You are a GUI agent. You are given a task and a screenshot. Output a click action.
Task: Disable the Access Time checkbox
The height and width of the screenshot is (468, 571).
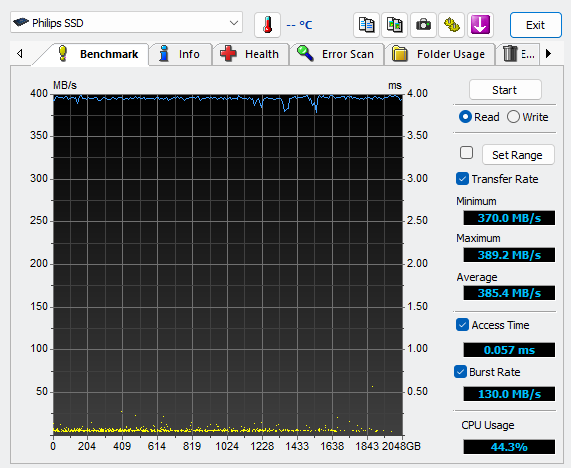pos(462,325)
